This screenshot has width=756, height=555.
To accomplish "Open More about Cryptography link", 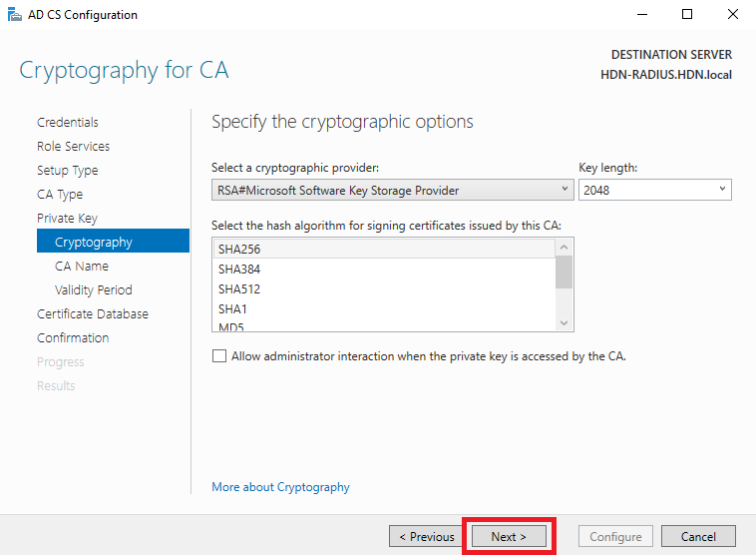I will point(280,487).
